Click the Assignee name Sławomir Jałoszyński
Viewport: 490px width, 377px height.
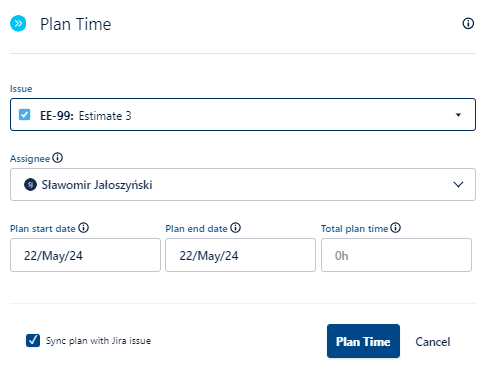click(97, 185)
